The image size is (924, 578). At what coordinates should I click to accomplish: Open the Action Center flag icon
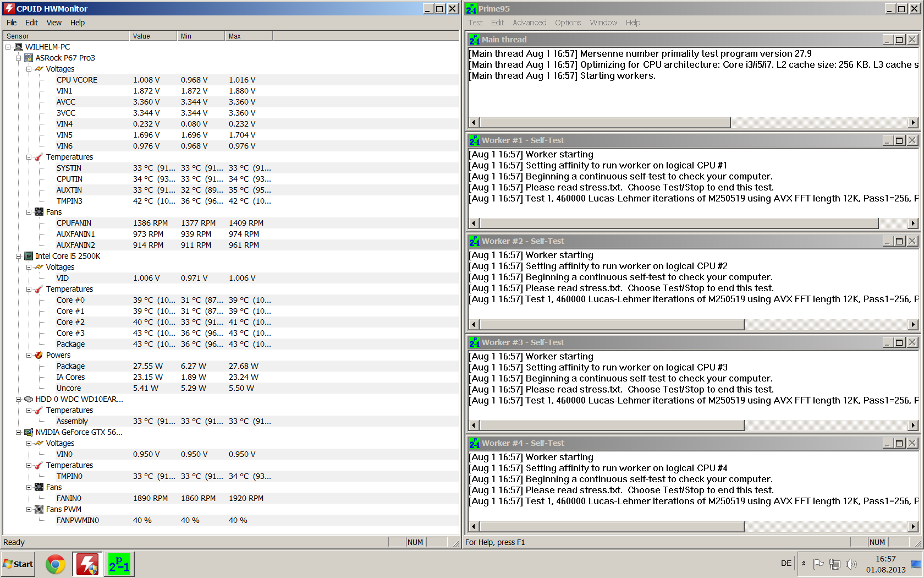point(818,564)
